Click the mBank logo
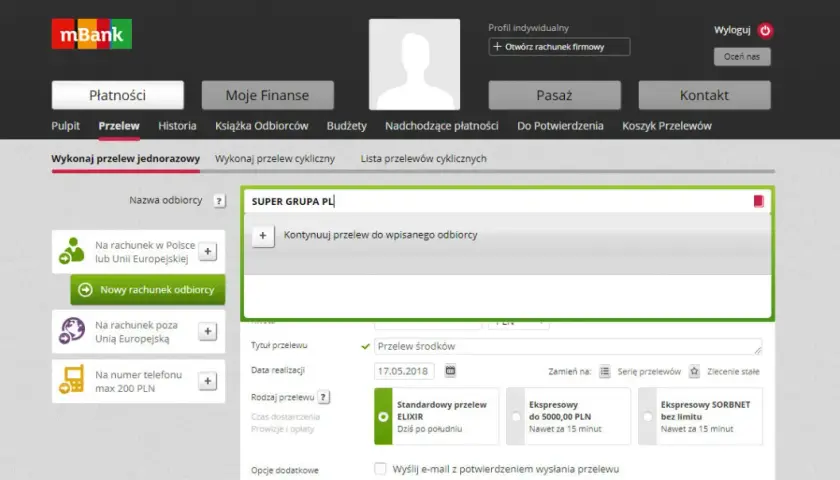Viewport: 840px width, 480px height. [x=92, y=34]
